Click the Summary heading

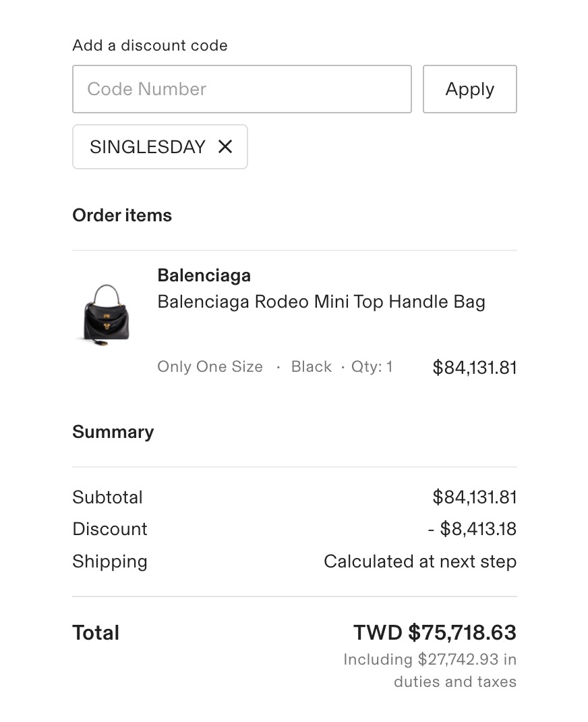click(x=113, y=432)
